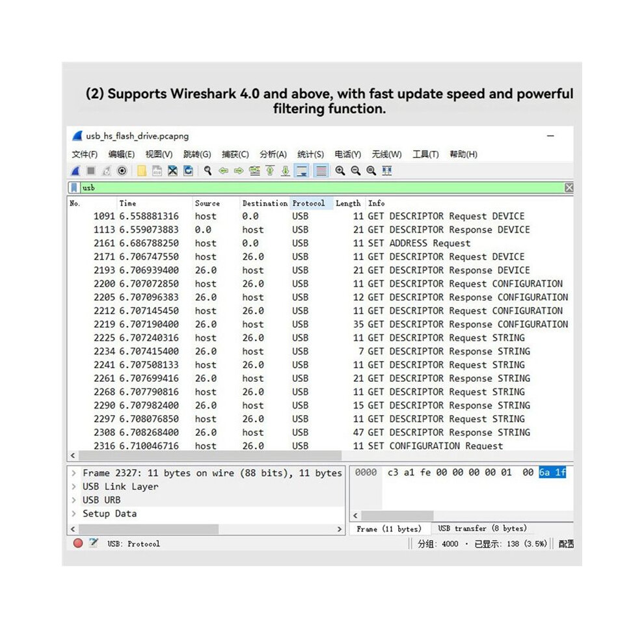Click the red capture status circle icon
Image resolution: width=644 pixels, height=644 pixels.
78,543
